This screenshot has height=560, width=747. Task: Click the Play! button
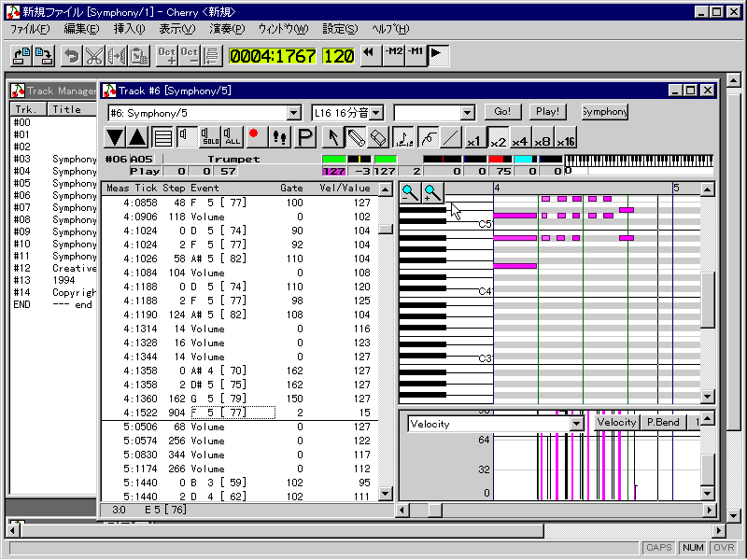(x=547, y=111)
